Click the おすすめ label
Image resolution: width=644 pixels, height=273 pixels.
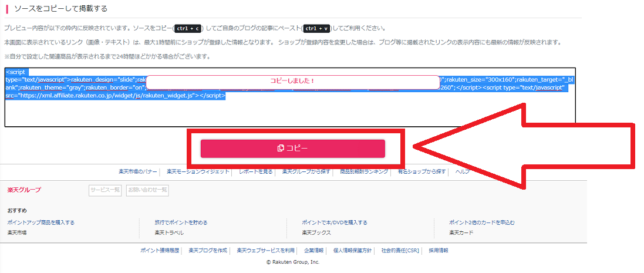[17, 211]
